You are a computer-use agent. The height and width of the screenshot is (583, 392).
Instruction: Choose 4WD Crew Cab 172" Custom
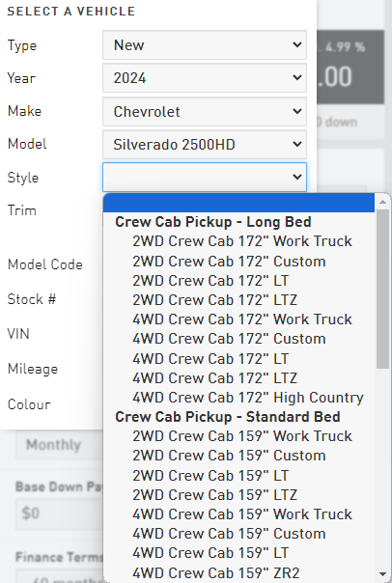coord(238,339)
